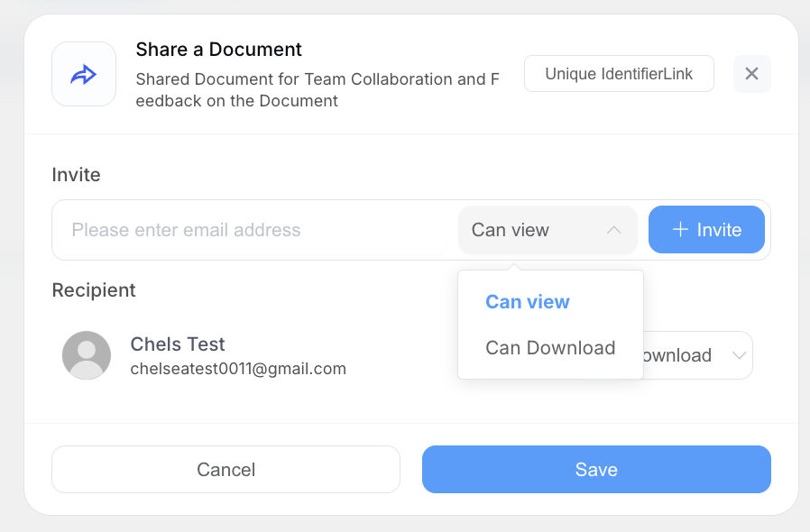Click the collapse chevron in Can view dropdown
This screenshot has width=810, height=532.
point(614,230)
